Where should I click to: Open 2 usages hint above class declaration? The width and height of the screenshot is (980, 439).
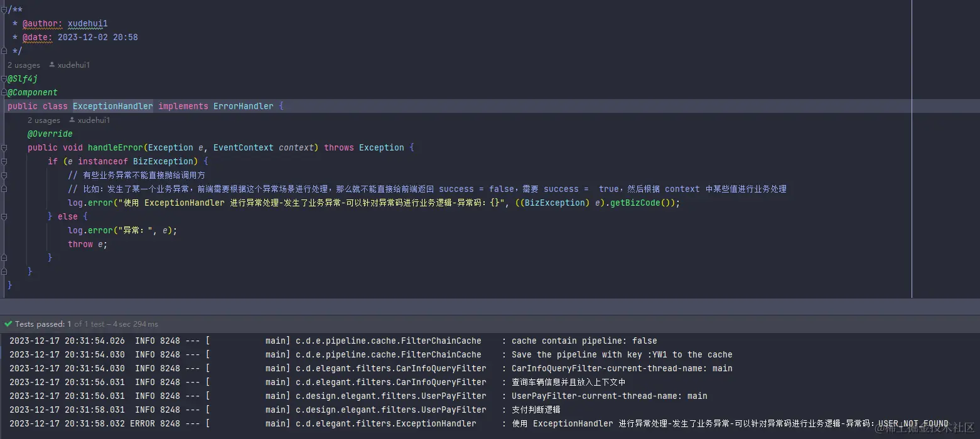click(x=24, y=65)
